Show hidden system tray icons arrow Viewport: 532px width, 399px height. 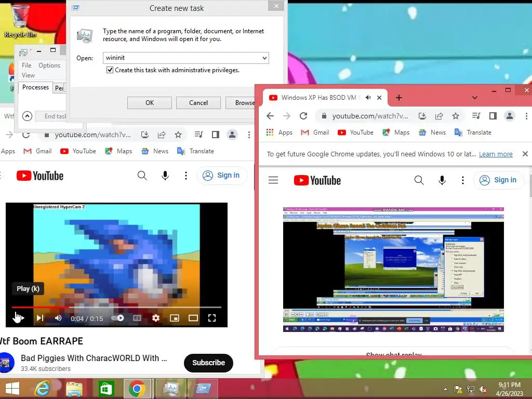tap(445, 389)
